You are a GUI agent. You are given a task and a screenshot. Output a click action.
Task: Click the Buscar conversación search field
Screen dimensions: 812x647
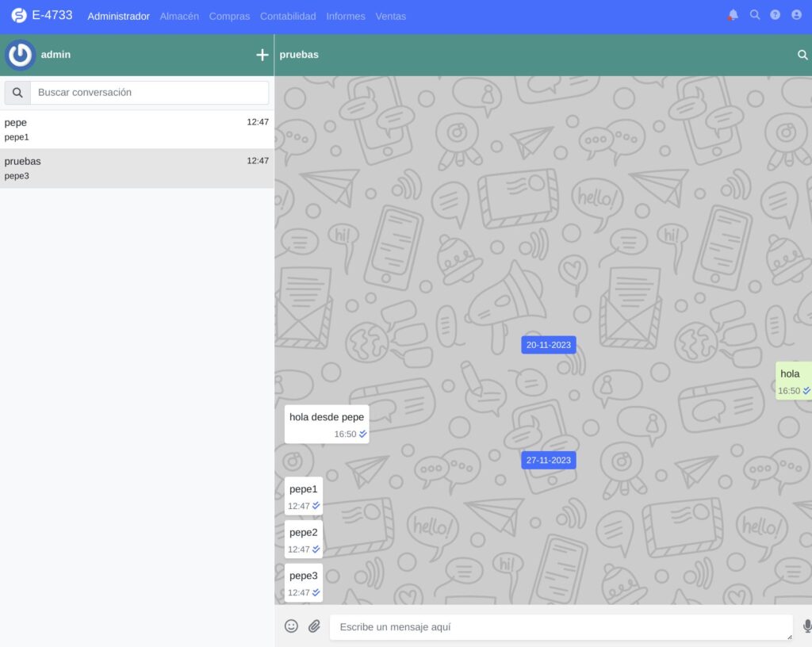(x=149, y=93)
